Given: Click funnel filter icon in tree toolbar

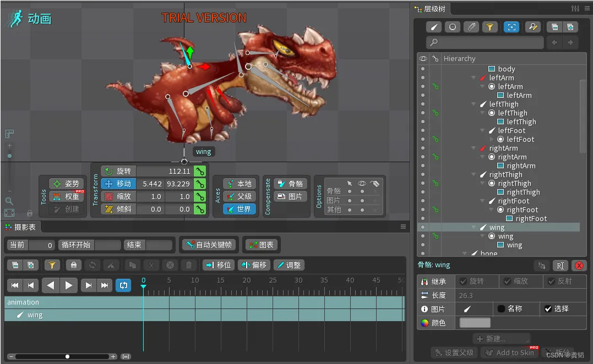Looking at the screenshot, I should [489, 27].
